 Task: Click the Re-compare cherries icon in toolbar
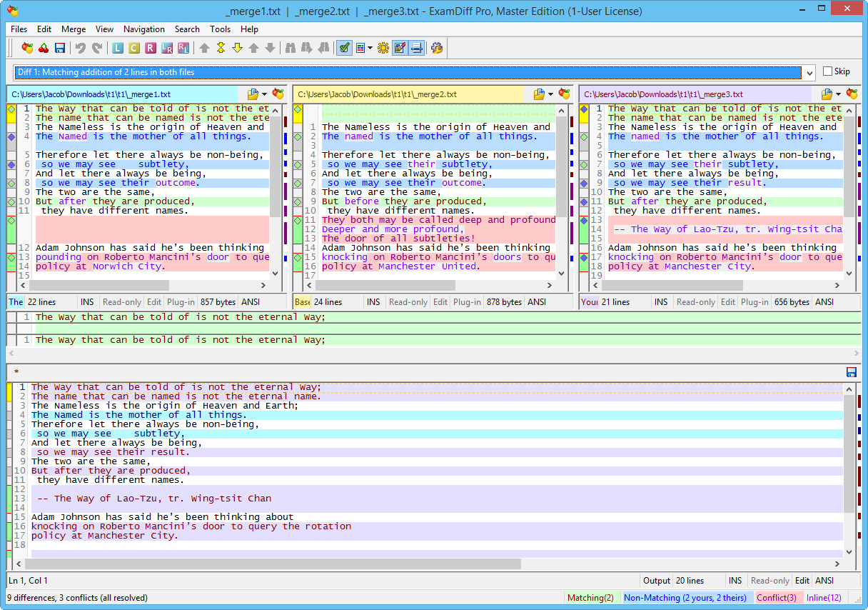[44, 48]
